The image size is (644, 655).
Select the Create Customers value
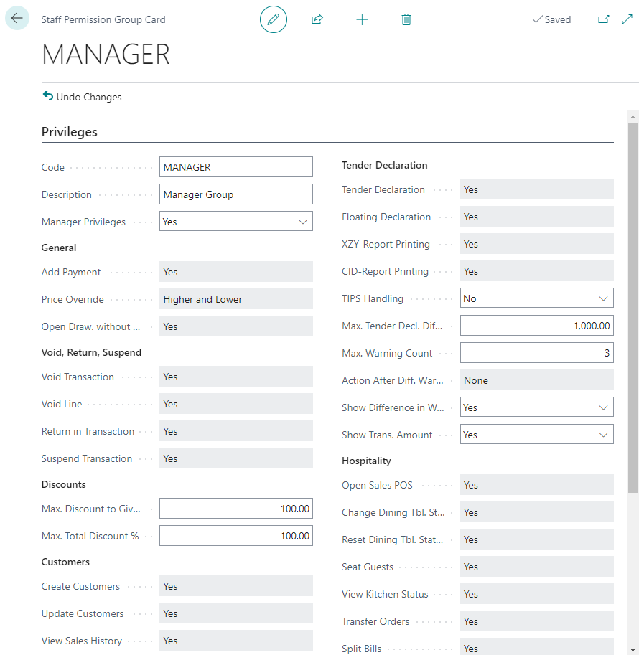point(236,586)
